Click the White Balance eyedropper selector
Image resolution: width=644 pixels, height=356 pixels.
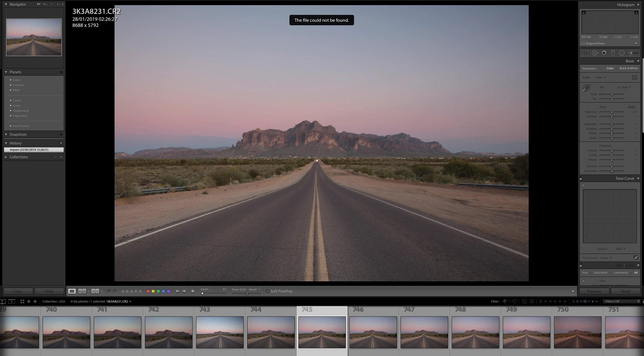tap(586, 88)
